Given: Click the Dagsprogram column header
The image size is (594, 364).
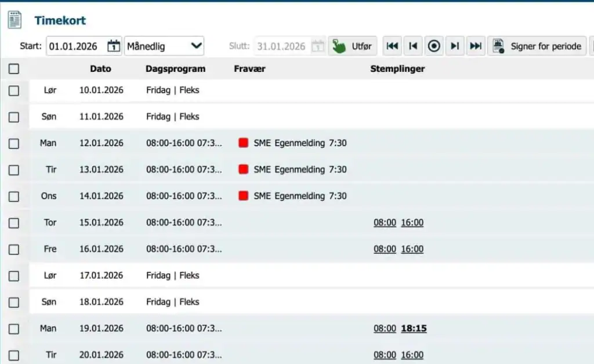Looking at the screenshot, I should coord(175,68).
